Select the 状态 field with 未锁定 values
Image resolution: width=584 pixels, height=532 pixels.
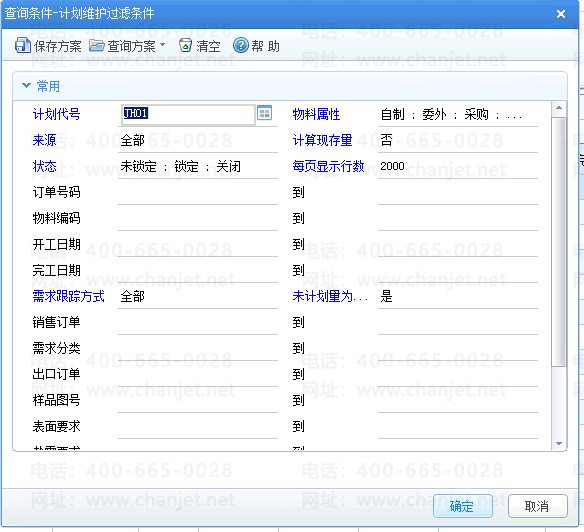(198, 167)
